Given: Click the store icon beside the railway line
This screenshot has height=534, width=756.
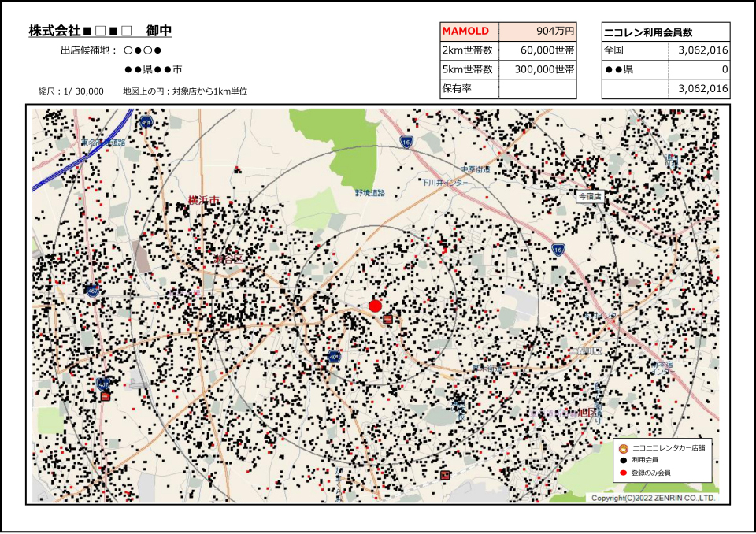Looking at the screenshot, I should tap(445, 475).
